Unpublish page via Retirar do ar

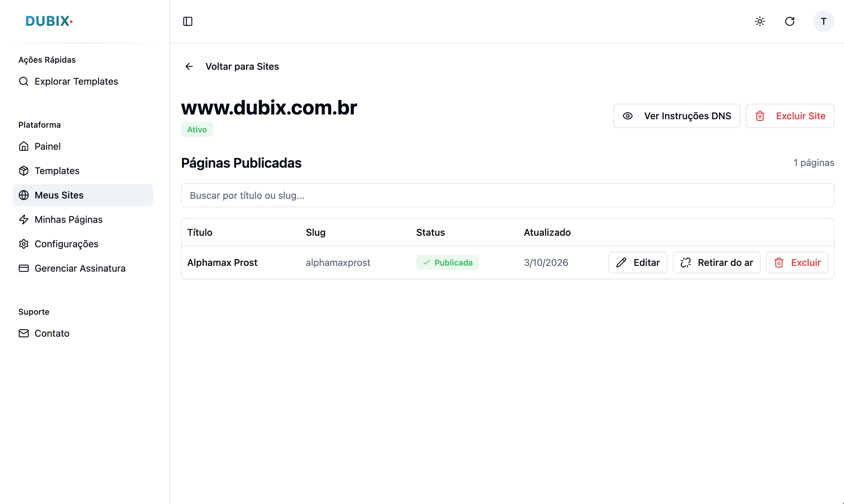coord(716,262)
